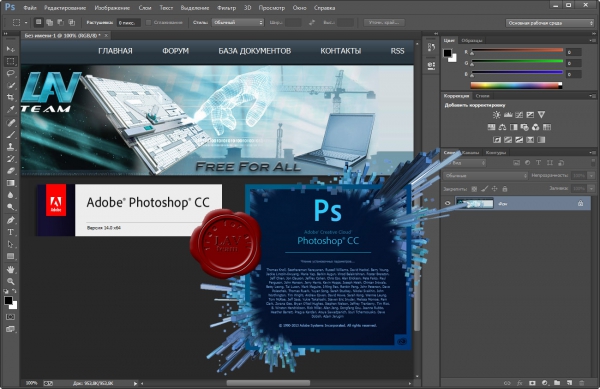600x389 pixels.
Task: Click the color spectrum ramp bar
Action: [x=516, y=85]
